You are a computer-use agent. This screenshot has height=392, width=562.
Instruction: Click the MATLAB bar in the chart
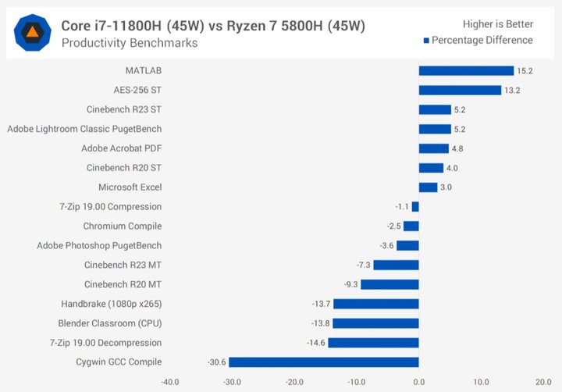(466, 71)
